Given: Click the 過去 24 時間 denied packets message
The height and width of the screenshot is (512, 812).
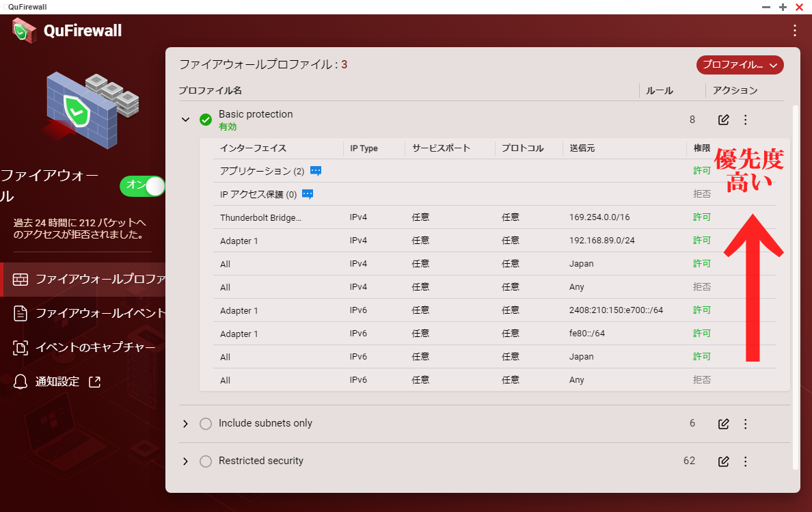Looking at the screenshot, I should click(x=79, y=228).
